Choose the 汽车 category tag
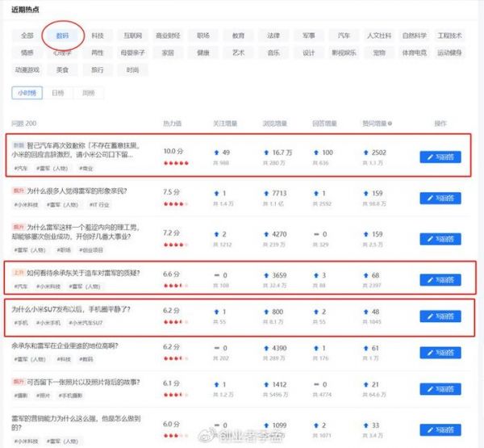The image size is (484, 448). point(344,36)
